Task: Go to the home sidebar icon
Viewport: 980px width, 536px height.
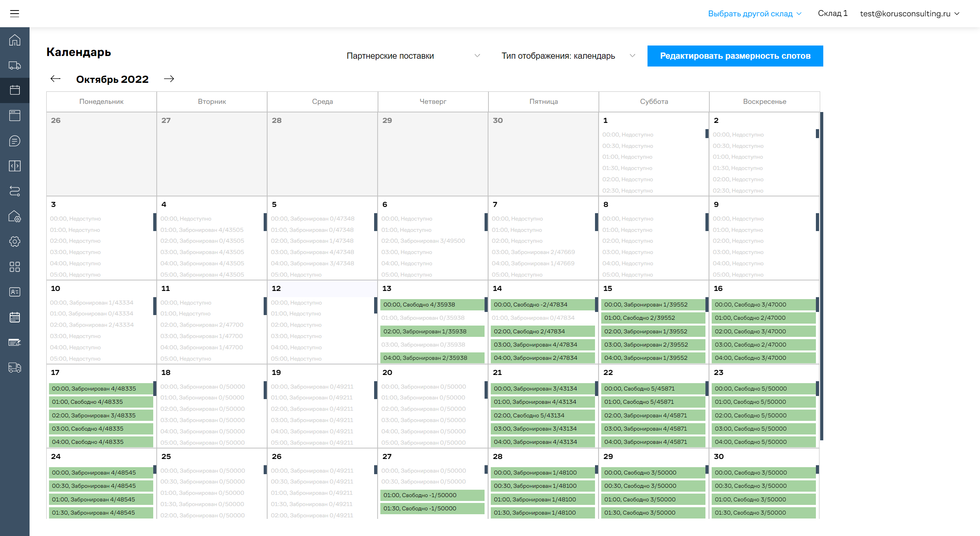Action: coord(15,40)
